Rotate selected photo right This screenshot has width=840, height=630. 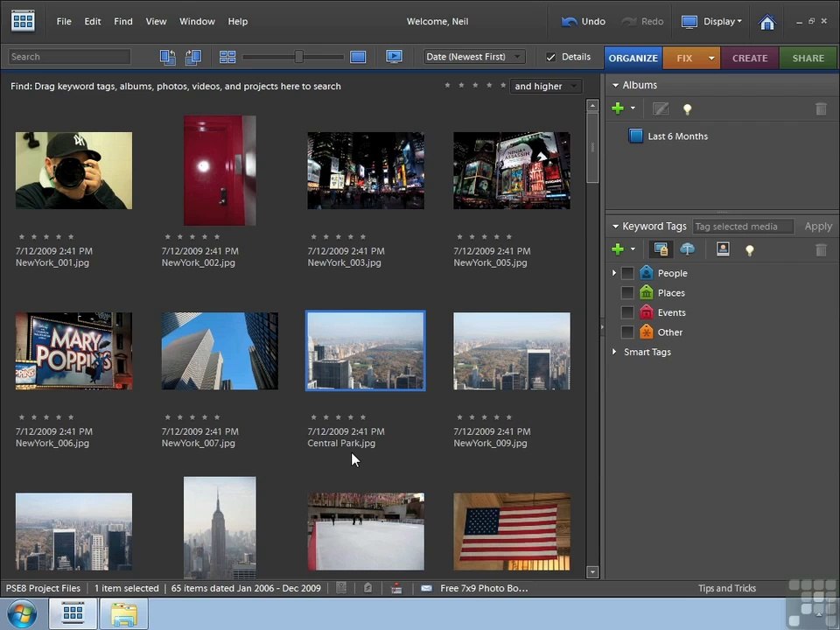(193, 57)
